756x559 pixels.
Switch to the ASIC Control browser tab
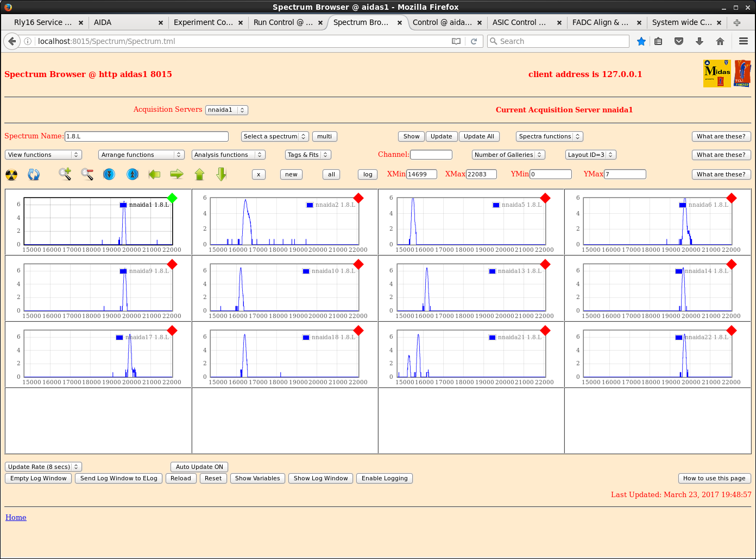[520, 22]
